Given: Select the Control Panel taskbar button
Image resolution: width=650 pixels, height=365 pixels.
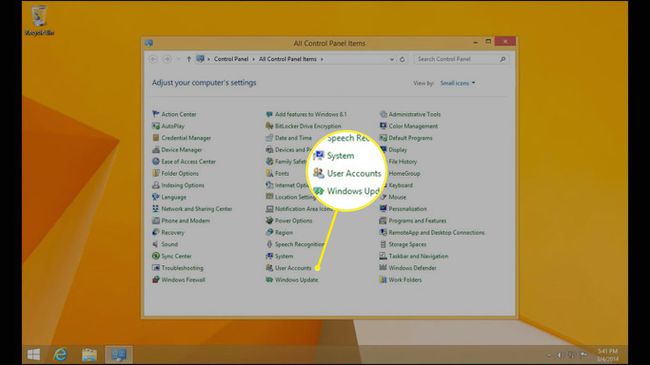Looking at the screenshot, I should click(119, 355).
